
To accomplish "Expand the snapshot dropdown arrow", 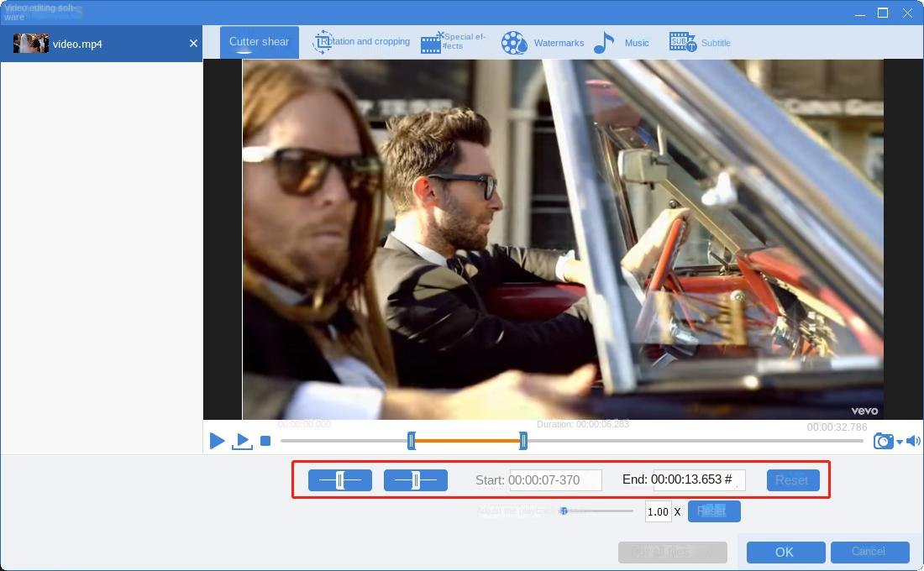I will tap(900, 443).
